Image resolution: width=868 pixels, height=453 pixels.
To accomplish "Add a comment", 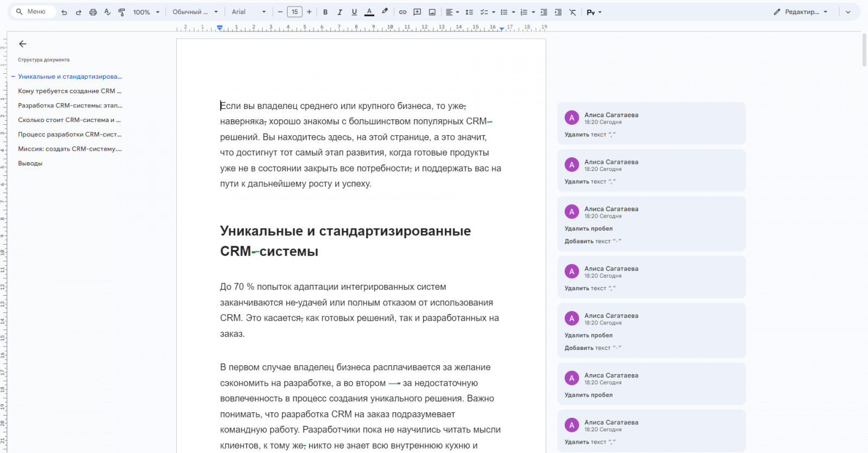I will [x=417, y=12].
